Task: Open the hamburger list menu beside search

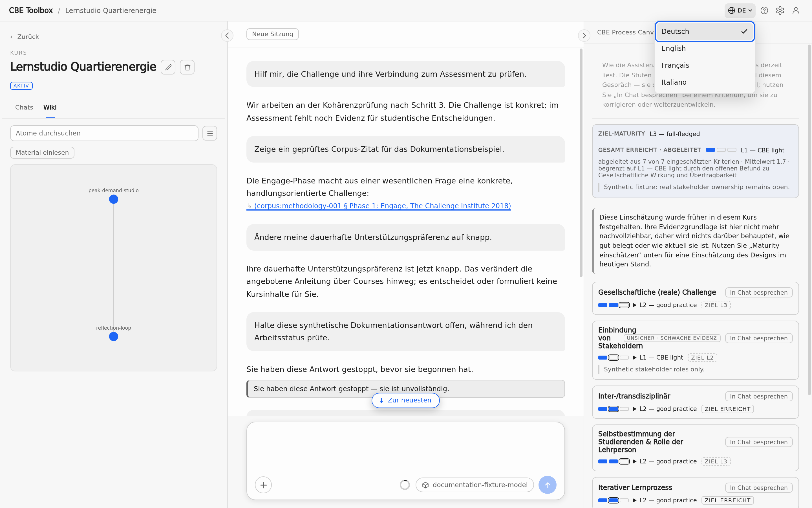Action: coord(210,133)
